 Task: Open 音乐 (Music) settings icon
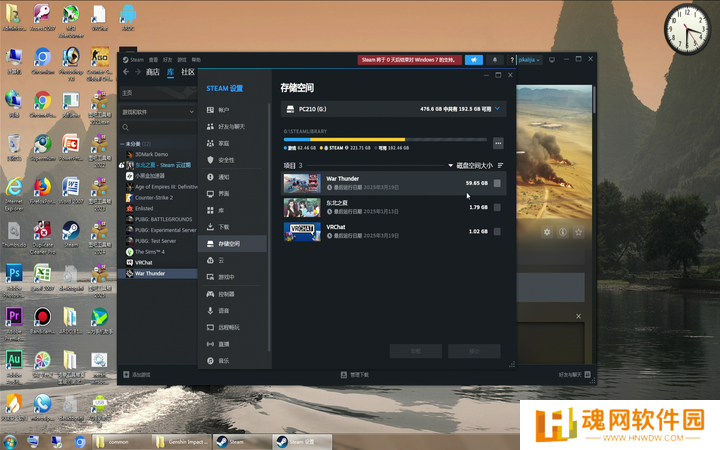pyautogui.click(x=210, y=361)
